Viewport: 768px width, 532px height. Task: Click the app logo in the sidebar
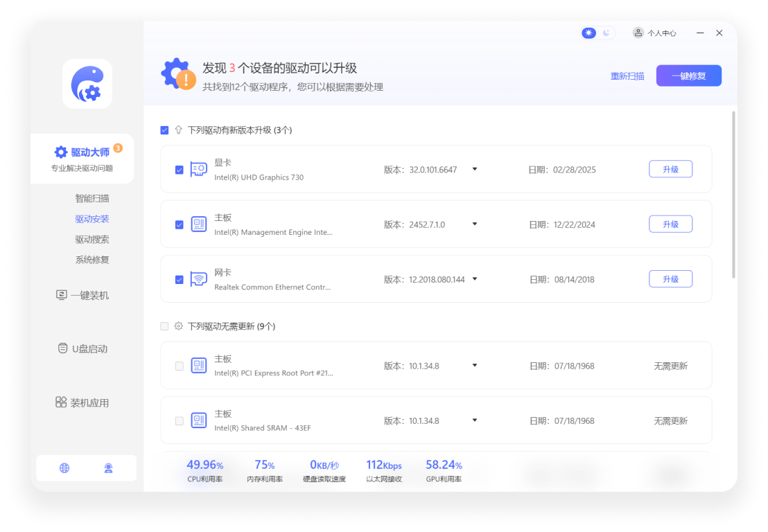(87, 84)
